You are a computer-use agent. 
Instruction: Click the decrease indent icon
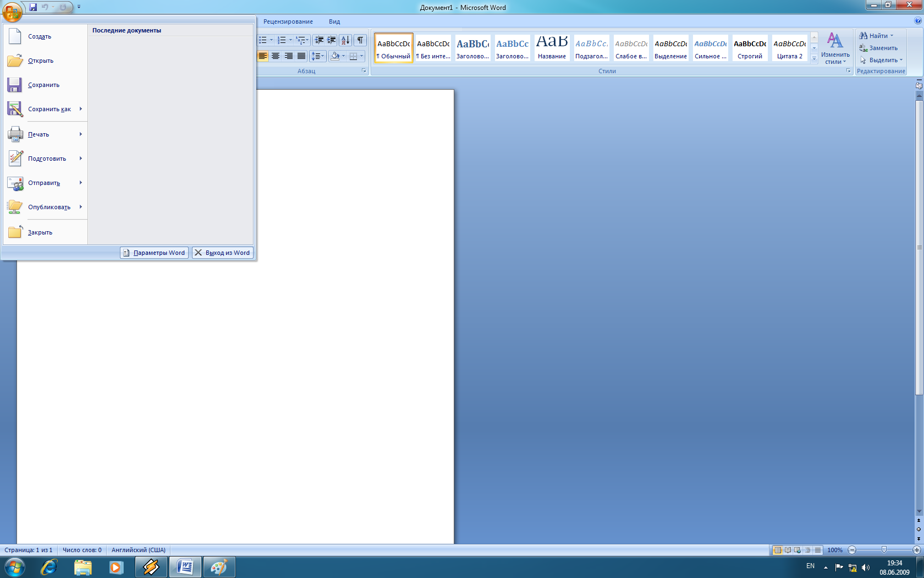319,40
